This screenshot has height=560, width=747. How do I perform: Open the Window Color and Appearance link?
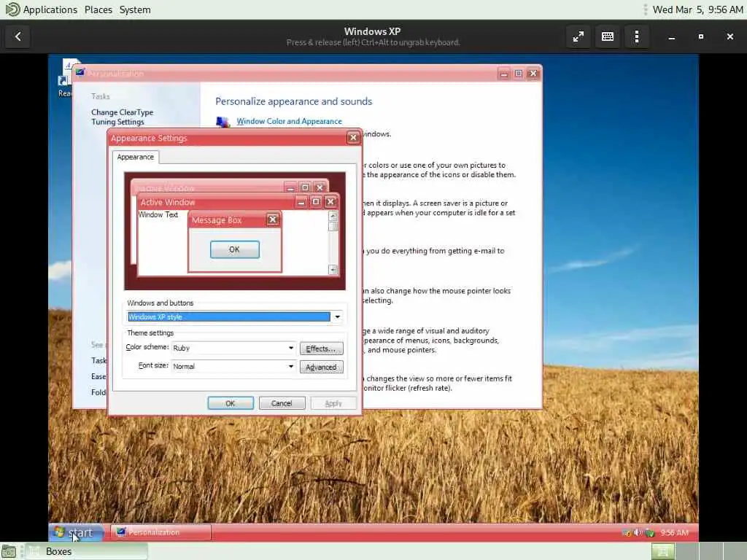pos(289,122)
